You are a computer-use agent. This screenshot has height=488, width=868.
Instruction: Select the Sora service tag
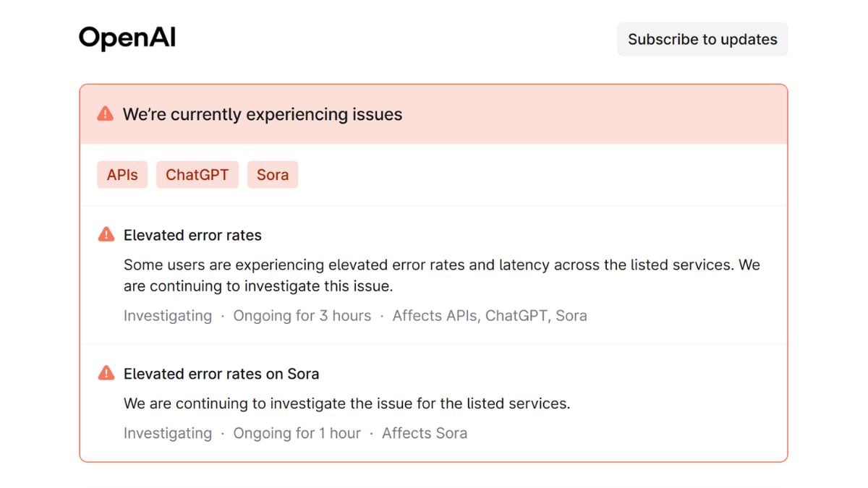273,175
